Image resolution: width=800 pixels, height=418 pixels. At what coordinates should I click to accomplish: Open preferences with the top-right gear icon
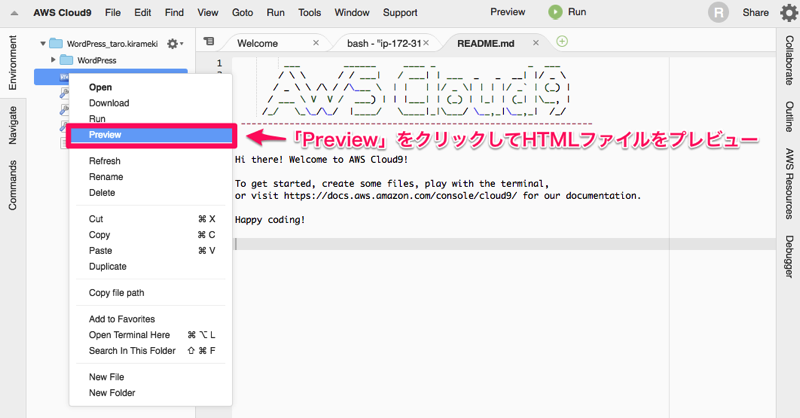pos(788,13)
